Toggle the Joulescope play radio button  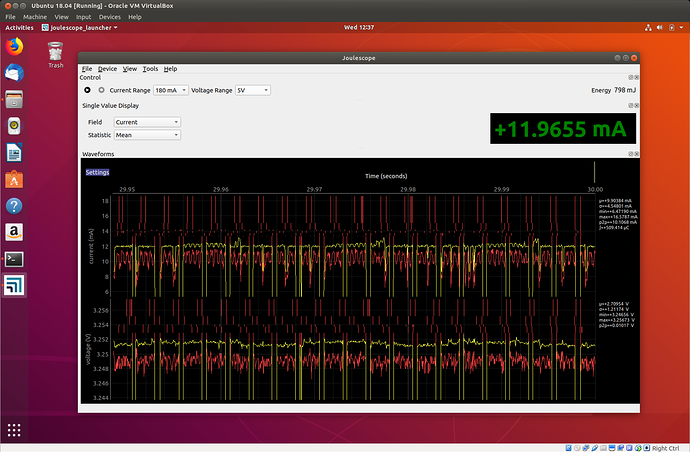(87, 90)
